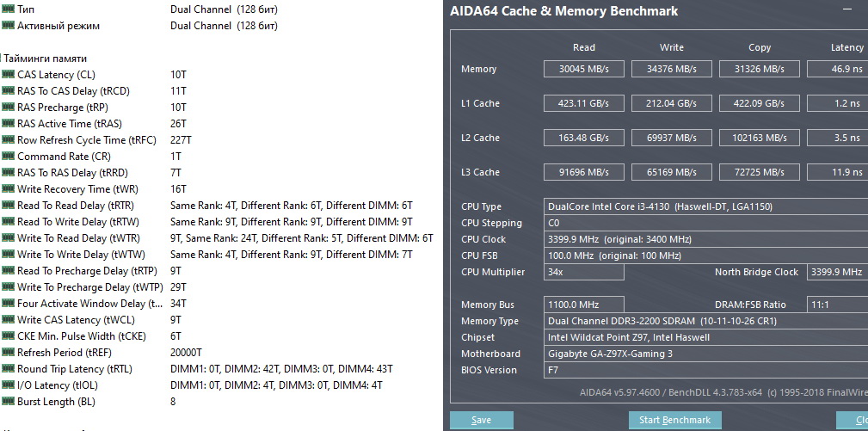This screenshot has height=431, width=868.
Task: Click the CPU Multiplier value box
Action: click(583, 272)
